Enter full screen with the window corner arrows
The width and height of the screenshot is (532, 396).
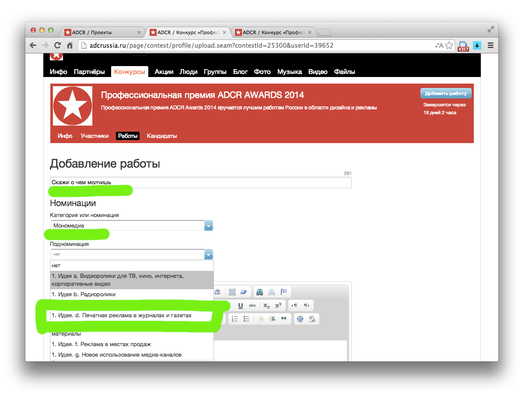click(x=490, y=29)
